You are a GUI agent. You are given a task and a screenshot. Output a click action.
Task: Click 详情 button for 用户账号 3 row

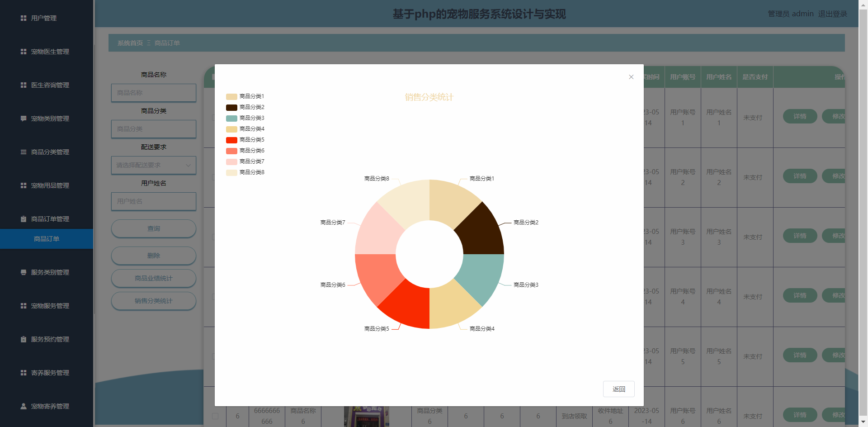click(x=800, y=236)
